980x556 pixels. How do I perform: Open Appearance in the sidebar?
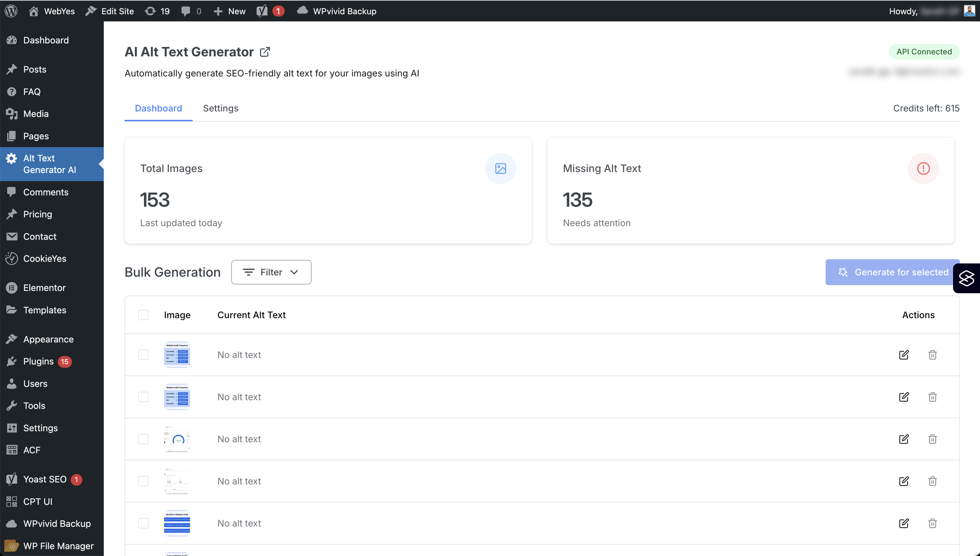[52, 339]
